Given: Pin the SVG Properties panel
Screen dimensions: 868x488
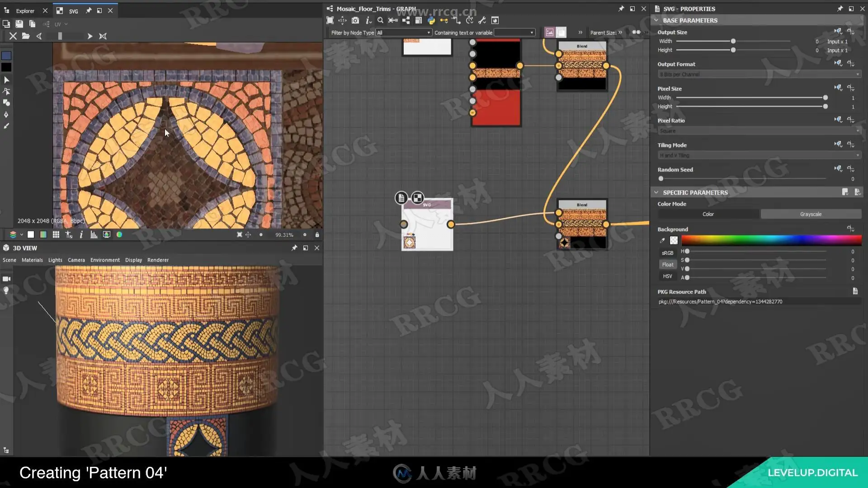Looking at the screenshot, I should [840, 9].
